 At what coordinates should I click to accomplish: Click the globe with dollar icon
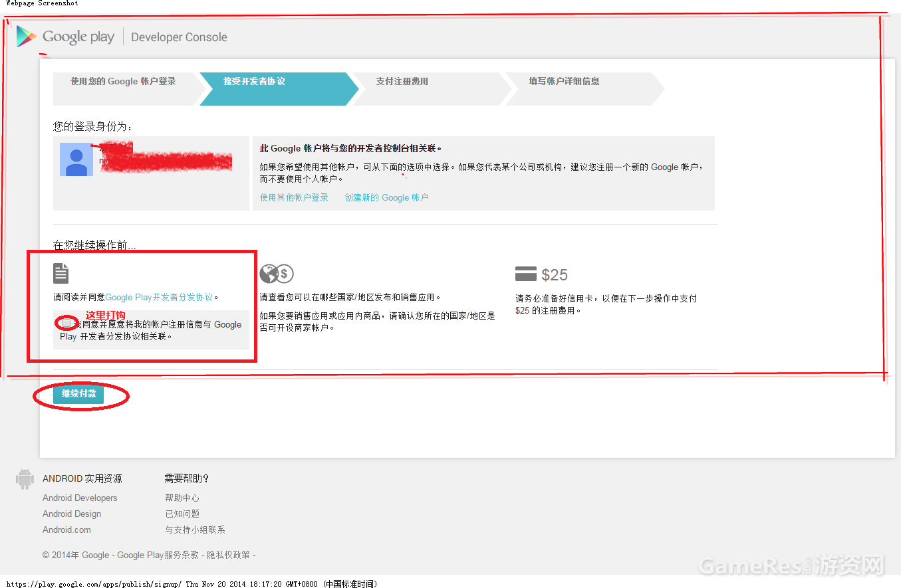(x=276, y=273)
